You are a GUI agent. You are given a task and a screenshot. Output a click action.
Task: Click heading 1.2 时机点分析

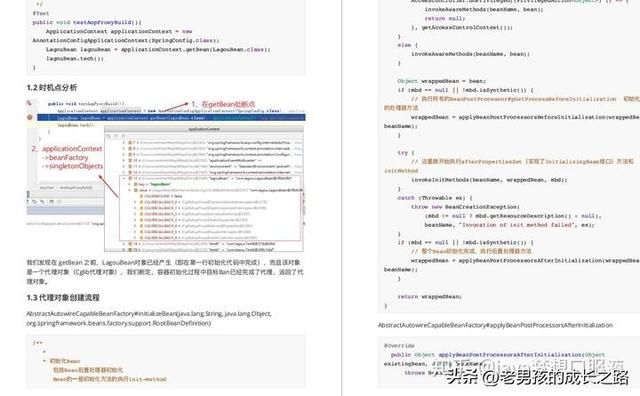tap(52, 87)
